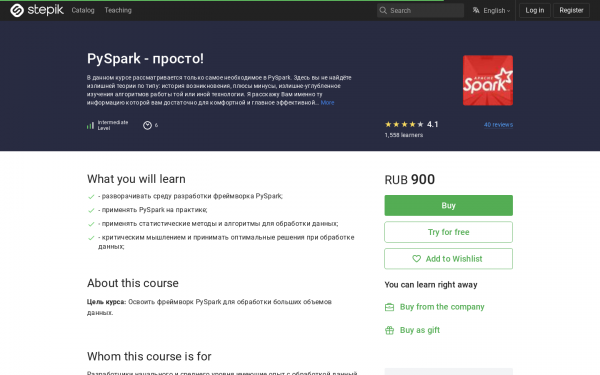Image resolution: width=600 pixels, height=375 pixels.
Task: Click the Log in button
Action: 535,10
